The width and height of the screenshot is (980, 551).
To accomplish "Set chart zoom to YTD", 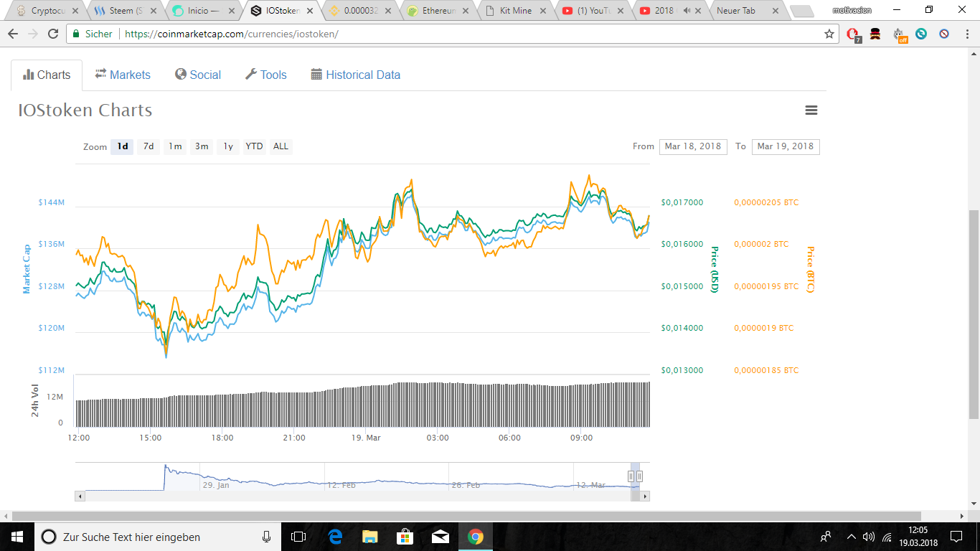I will (x=254, y=146).
